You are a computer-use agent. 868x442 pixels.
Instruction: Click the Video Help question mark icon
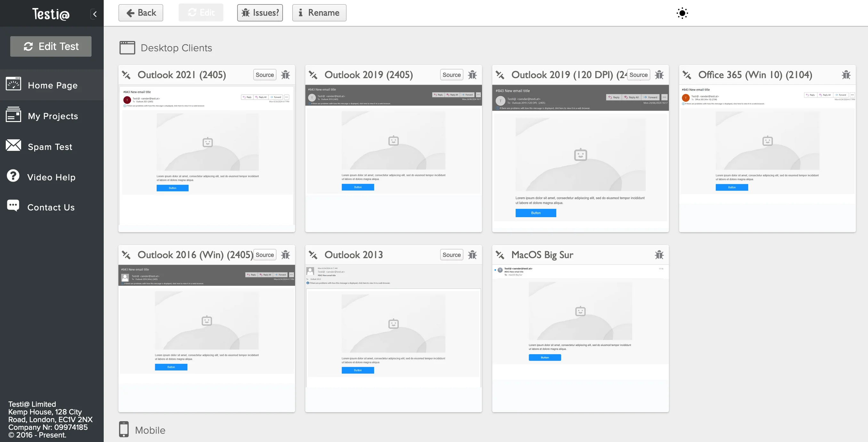[x=13, y=176]
